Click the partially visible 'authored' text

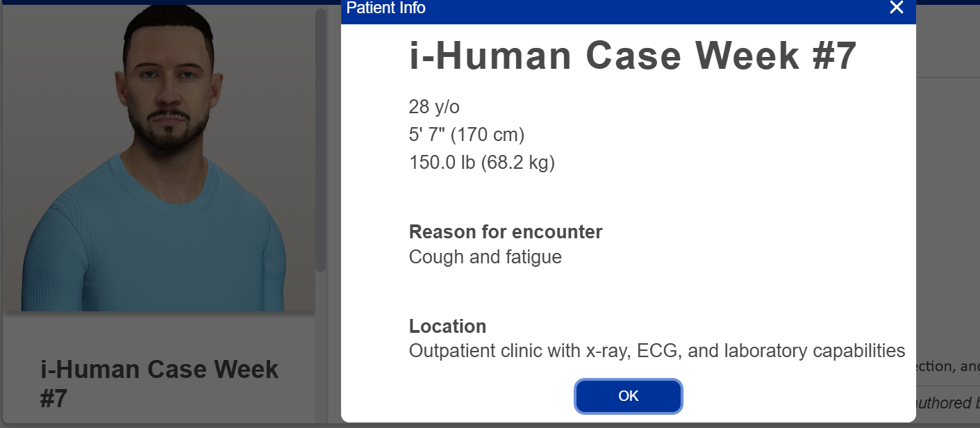tap(948, 403)
